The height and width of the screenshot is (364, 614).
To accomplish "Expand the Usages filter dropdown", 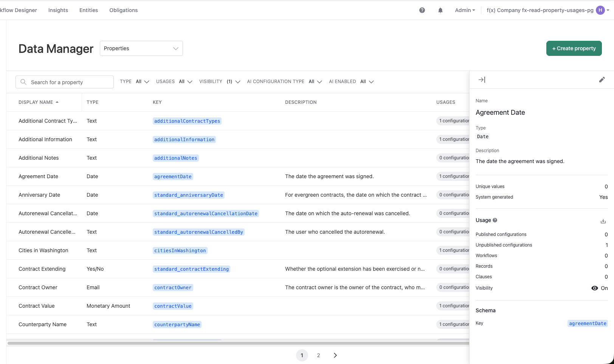I will coord(174,82).
